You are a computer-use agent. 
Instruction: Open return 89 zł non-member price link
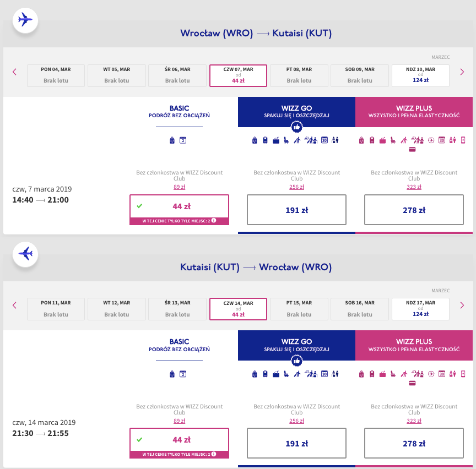(179, 421)
